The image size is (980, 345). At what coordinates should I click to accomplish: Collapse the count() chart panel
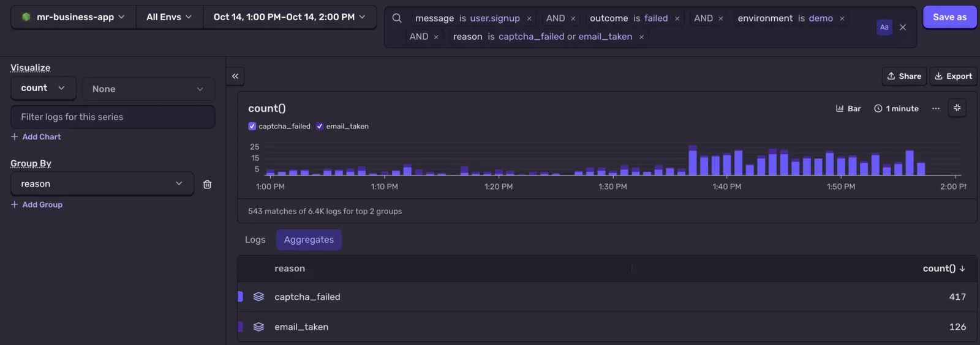[957, 108]
